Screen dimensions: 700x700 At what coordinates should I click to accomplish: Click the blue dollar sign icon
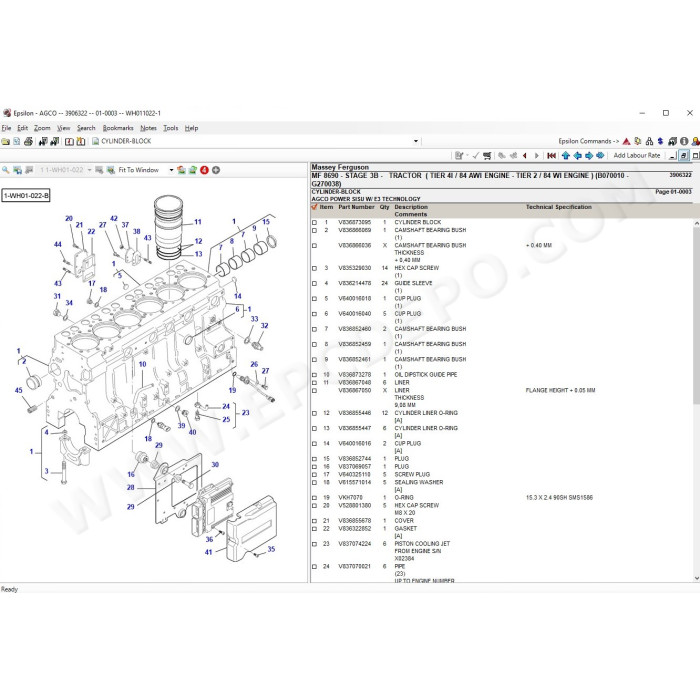coord(660,141)
